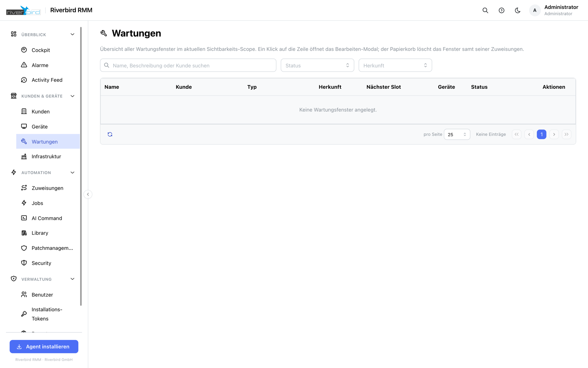The image size is (588, 368).
Task: Click the Cockpit gauge icon
Action: pyautogui.click(x=24, y=50)
